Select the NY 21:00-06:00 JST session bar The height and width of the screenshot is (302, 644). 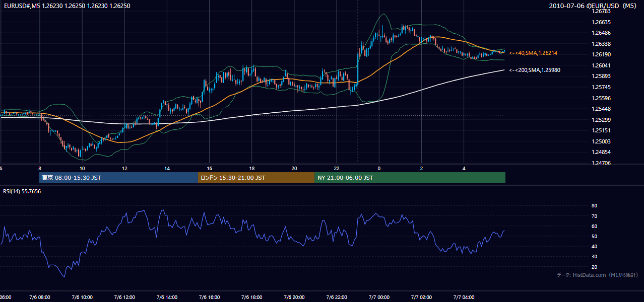[410, 178]
